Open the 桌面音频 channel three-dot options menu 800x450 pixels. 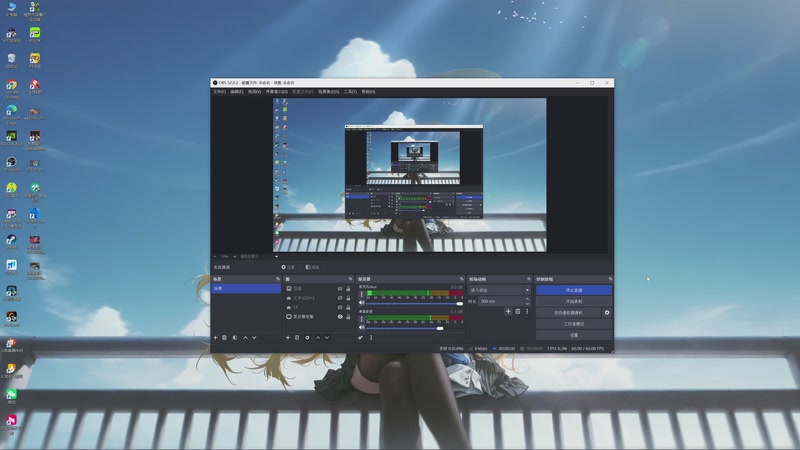[x=362, y=319]
